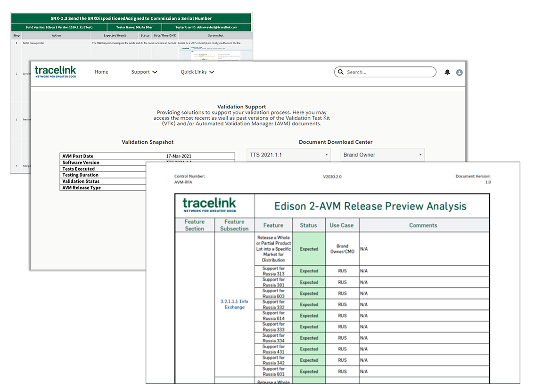Open the user profile avatar icon
534x392 pixels.
[x=460, y=73]
